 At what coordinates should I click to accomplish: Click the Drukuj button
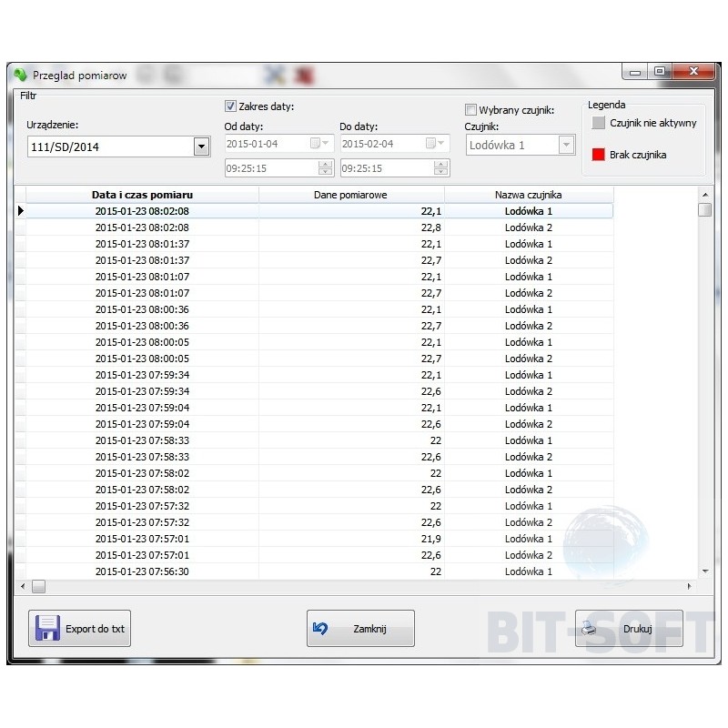(x=629, y=628)
